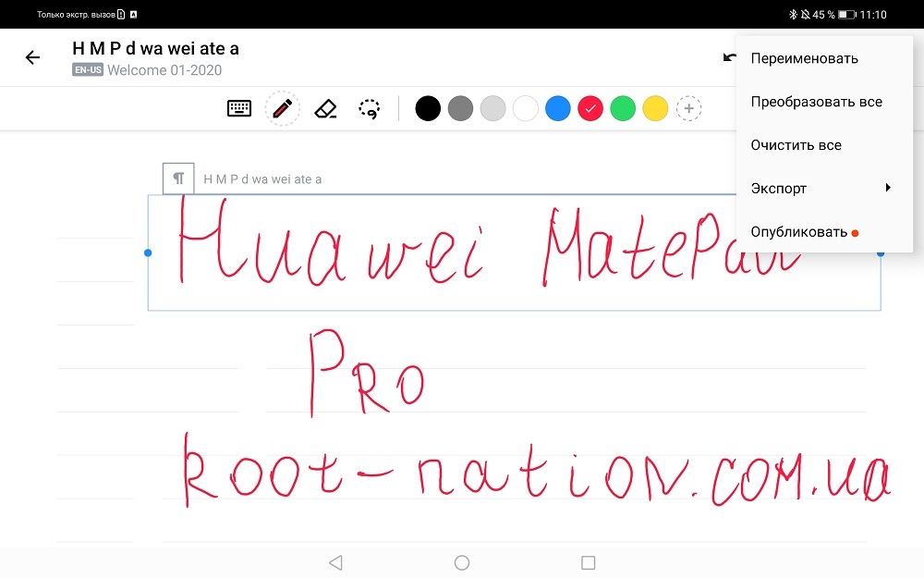Tap the Bluetooth status icon
924x578 pixels.
coord(793,15)
